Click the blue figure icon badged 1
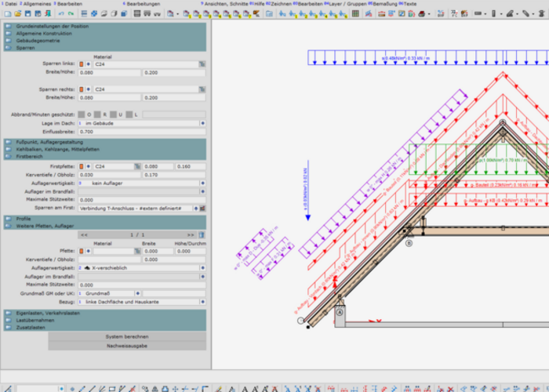The image size is (549, 392). [x=293, y=13]
